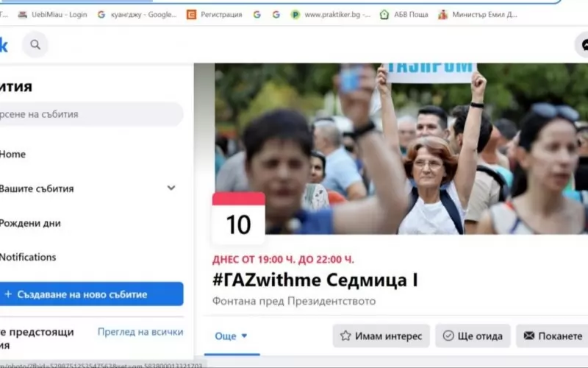Screen dimensions: 588x368
Task: Mark interest with Имам интерес star button
Action: pos(381,336)
